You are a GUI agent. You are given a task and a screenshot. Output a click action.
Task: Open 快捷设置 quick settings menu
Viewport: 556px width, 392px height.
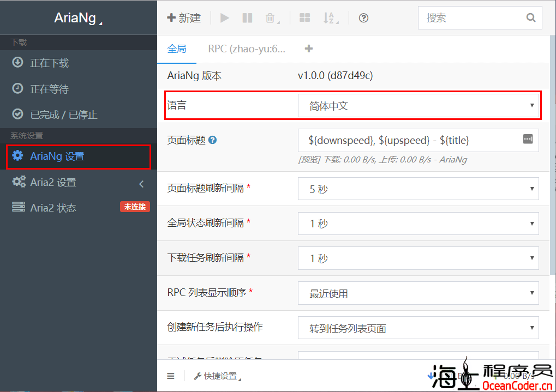coord(217,376)
